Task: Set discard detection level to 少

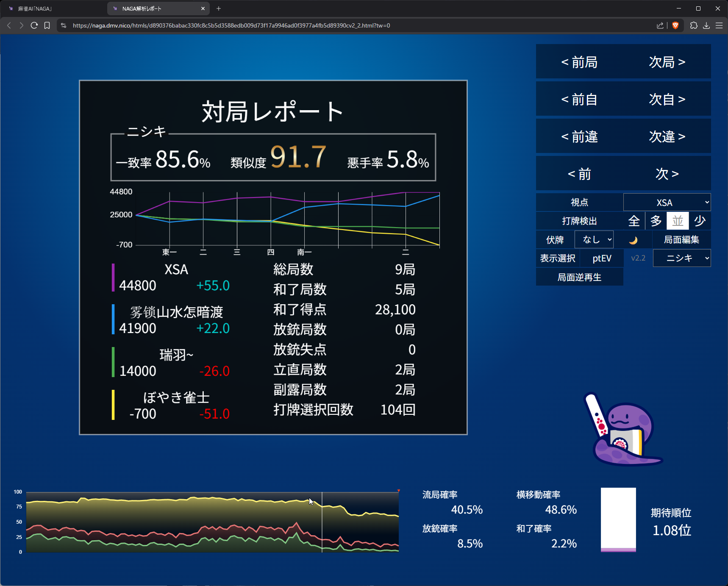Action: click(x=700, y=221)
